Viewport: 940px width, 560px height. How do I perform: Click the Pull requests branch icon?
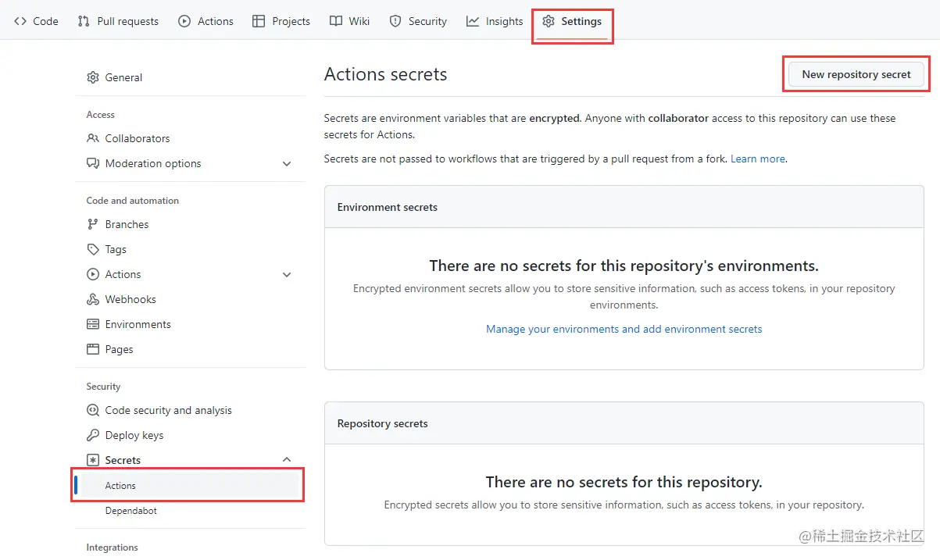click(84, 21)
